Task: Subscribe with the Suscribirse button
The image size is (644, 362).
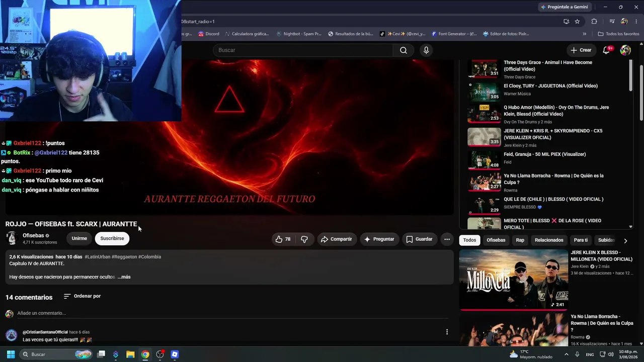Action: (x=112, y=239)
